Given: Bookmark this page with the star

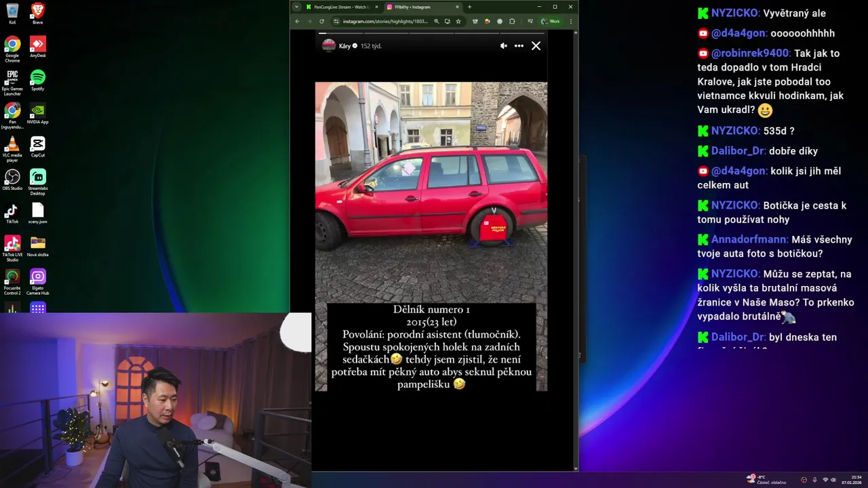Looking at the screenshot, I should 458,21.
